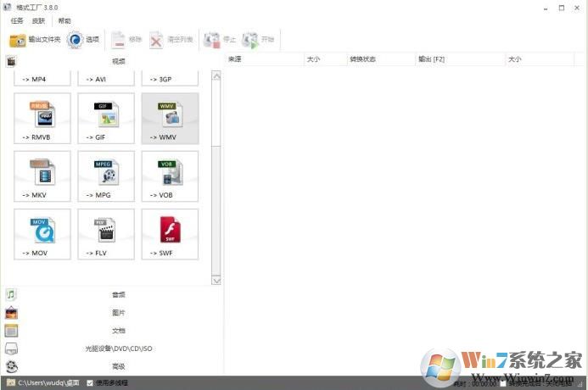
Task: Pick the FLV conversion format icon
Action: (106, 234)
